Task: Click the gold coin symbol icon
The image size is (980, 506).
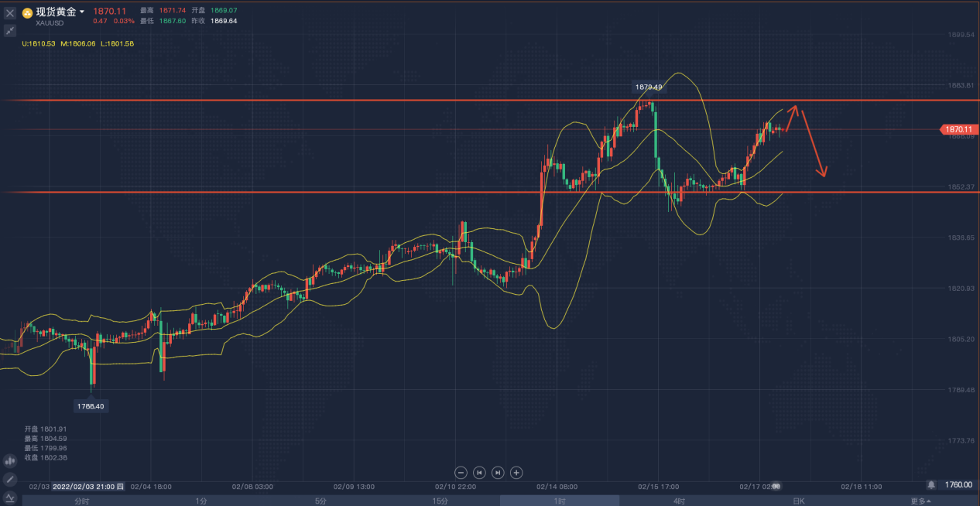Action: (x=27, y=12)
